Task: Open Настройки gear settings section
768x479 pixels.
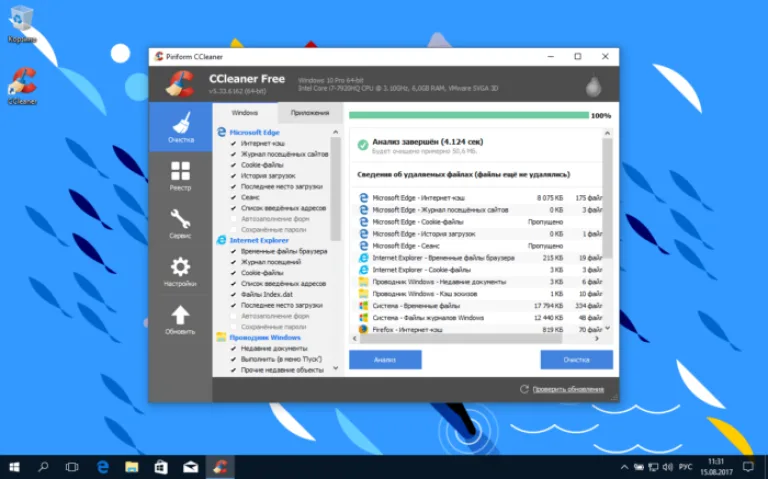Action: 180,271
